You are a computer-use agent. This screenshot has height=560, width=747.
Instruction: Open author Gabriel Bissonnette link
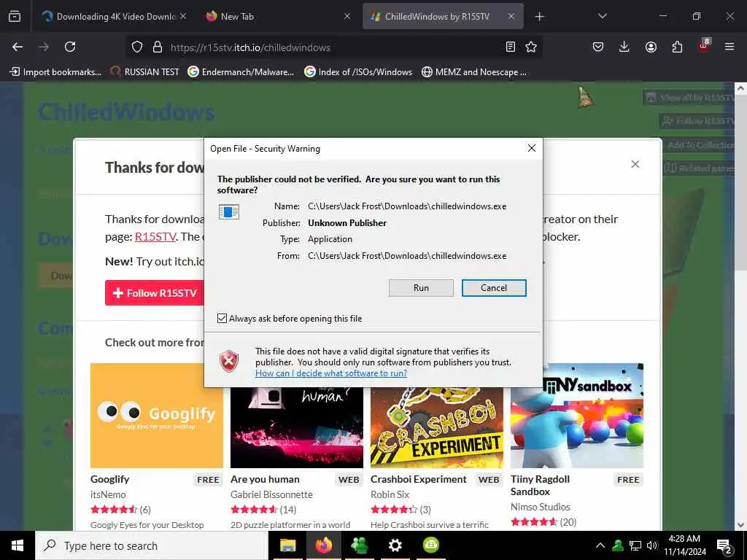(271, 494)
